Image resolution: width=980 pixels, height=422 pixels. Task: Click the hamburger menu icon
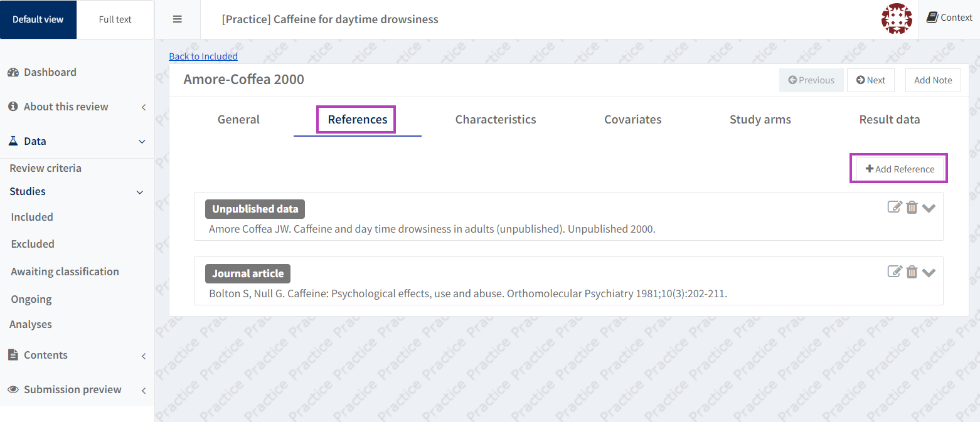pos(177,19)
